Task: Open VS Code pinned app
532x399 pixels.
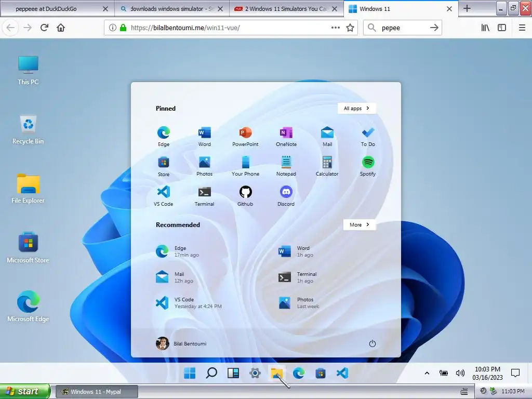Action: point(164,196)
